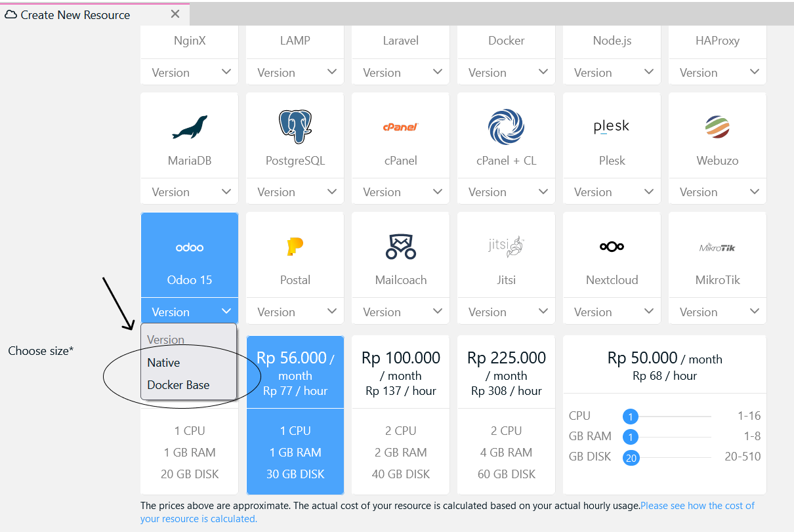
Task: Click the Jitsi logo
Action: pos(506,245)
